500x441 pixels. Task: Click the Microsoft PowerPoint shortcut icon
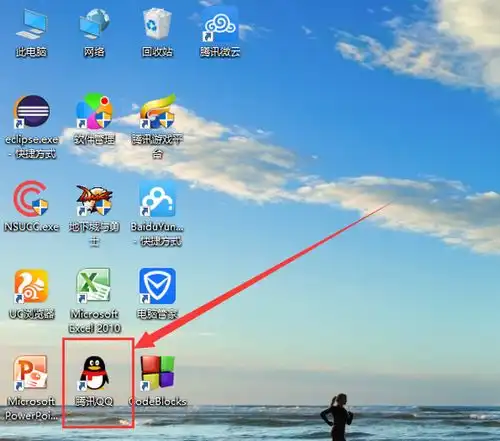coord(30,372)
